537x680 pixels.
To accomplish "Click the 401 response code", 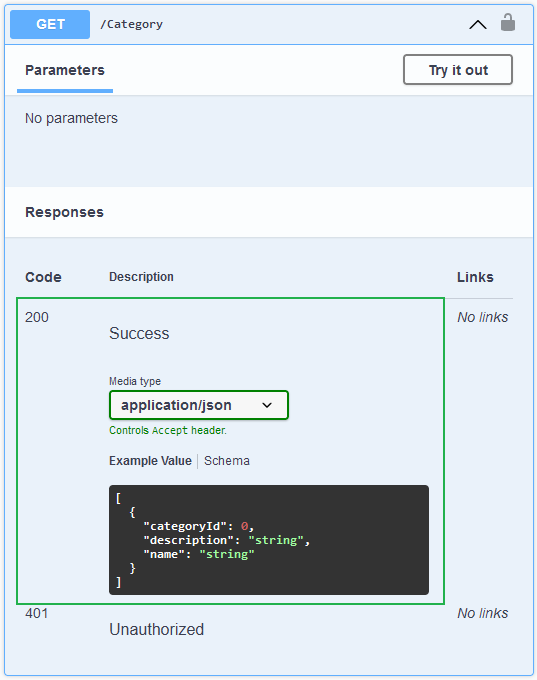I will tap(37, 613).
